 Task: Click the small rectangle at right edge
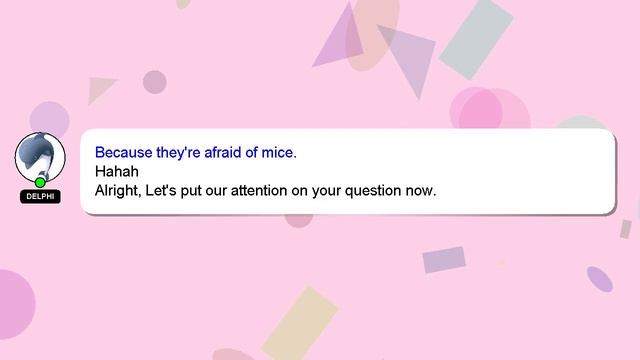point(626,229)
